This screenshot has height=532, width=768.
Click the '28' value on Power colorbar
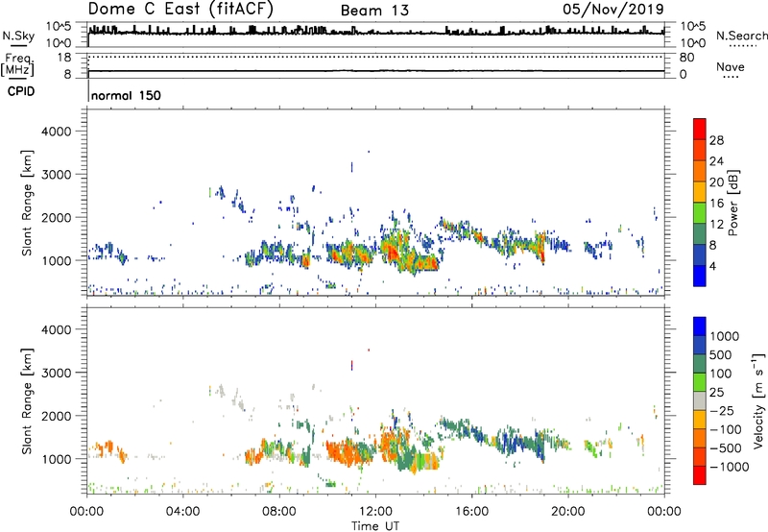pyautogui.click(x=716, y=140)
